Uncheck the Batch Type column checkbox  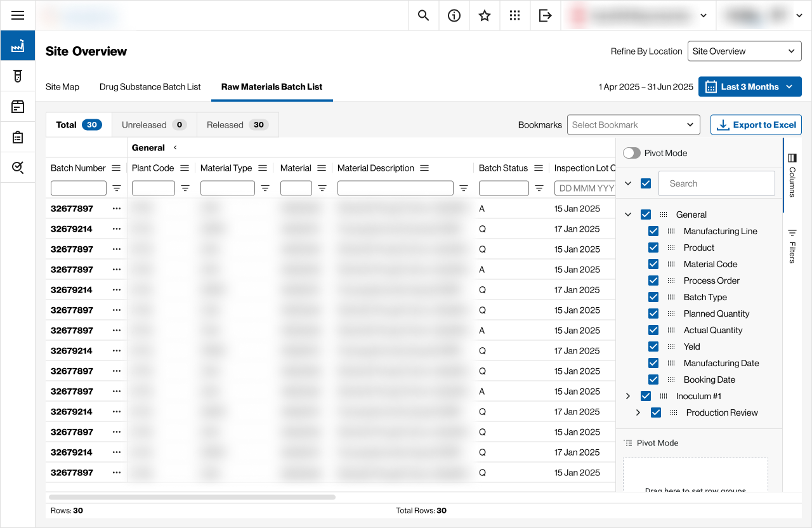tap(653, 297)
